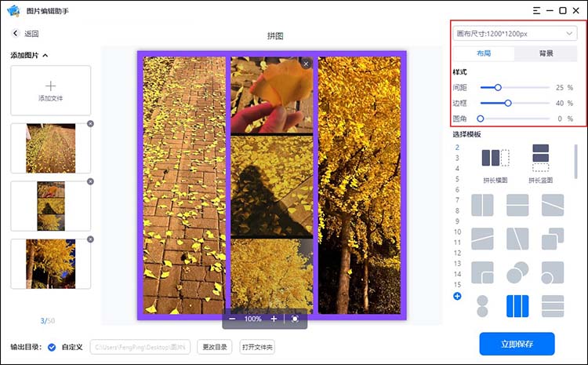This screenshot has height=365, width=588.
Task: Choose the diagonal vertical split template
Action: click(x=517, y=239)
